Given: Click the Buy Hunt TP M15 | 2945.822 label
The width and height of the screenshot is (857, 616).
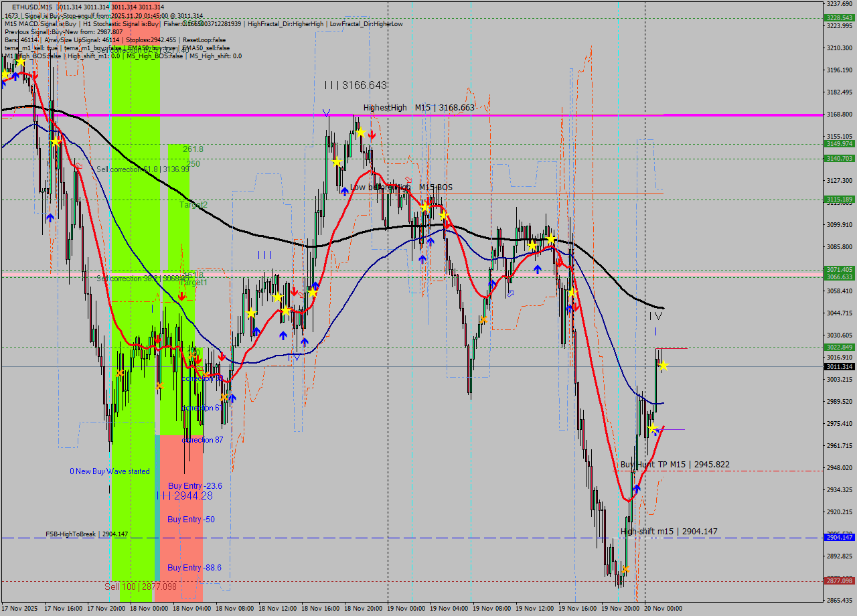Looking at the screenshot, I should [674, 465].
